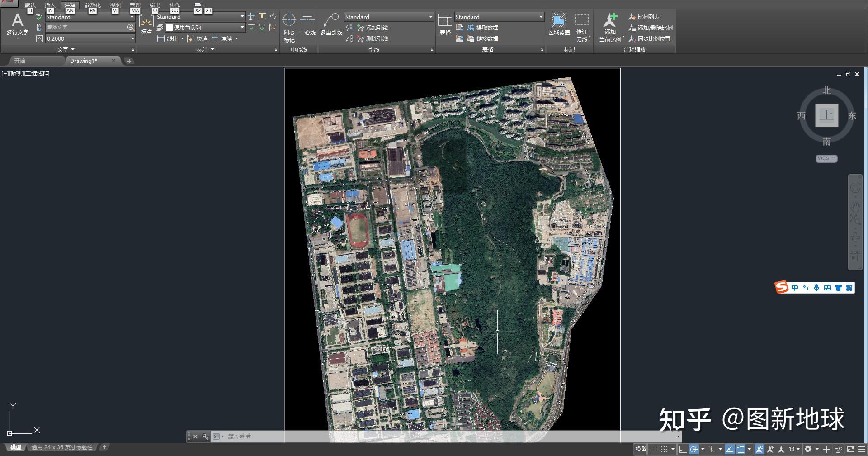Open the 1:1 annotation scale dropdown
The image size is (868, 456).
click(x=794, y=449)
